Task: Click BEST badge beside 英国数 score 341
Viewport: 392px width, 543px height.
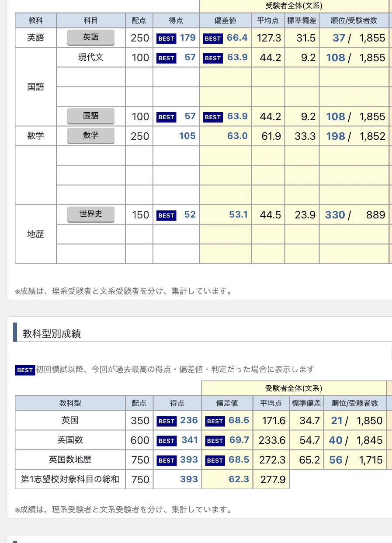Action: point(167,441)
